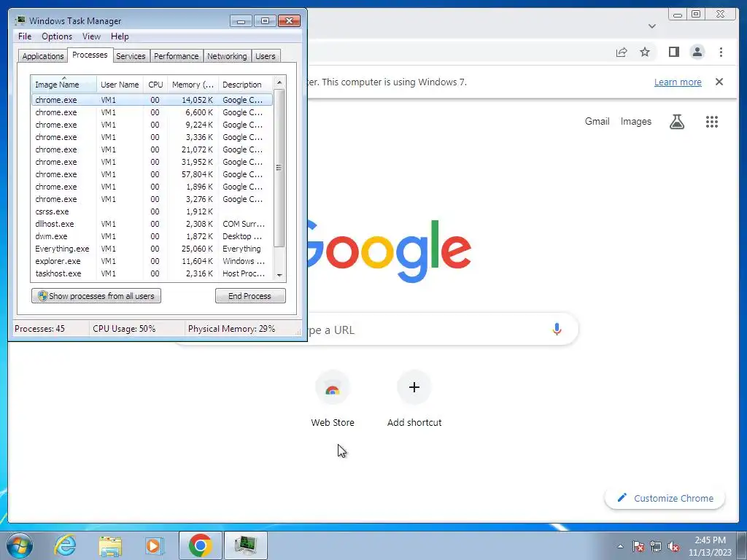Image resolution: width=747 pixels, height=560 pixels.
Task: Select the Everything.exe process
Action: point(152,249)
